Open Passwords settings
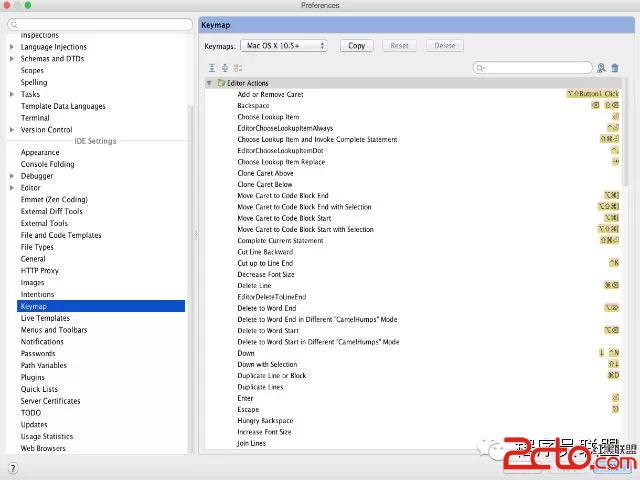Viewport: 640px width, 480px height. 38,353
